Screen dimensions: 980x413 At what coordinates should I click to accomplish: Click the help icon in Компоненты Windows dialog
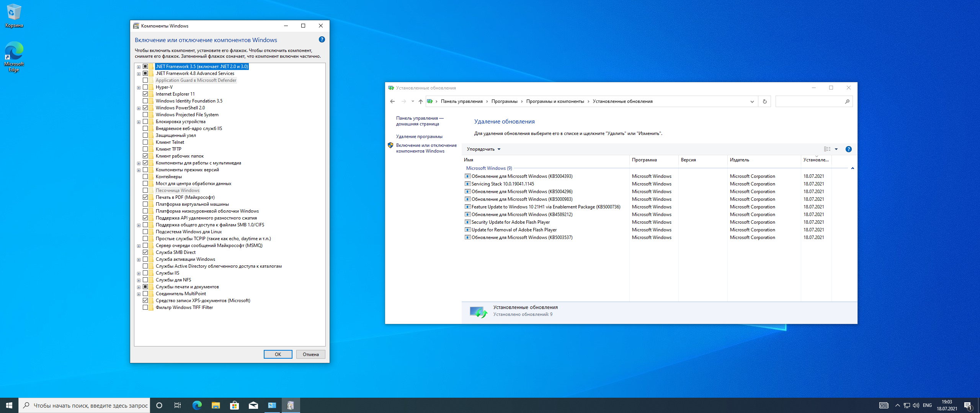pos(322,39)
